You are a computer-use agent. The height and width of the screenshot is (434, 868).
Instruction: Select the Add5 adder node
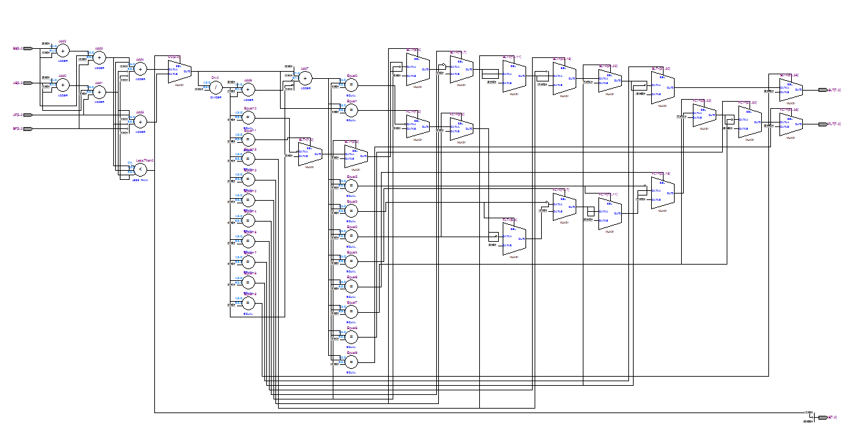tap(141, 121)
